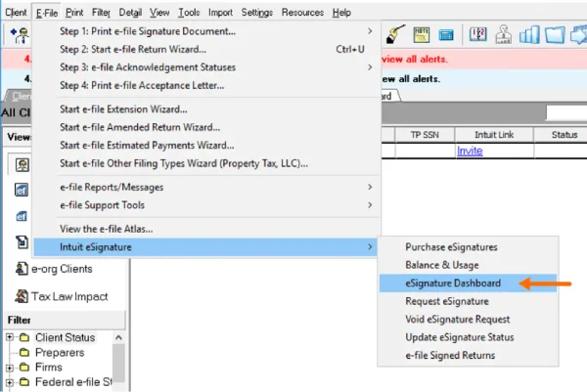
Task: Choose Step 2 Start e-file Return Wizard
Action: (206, 50)
